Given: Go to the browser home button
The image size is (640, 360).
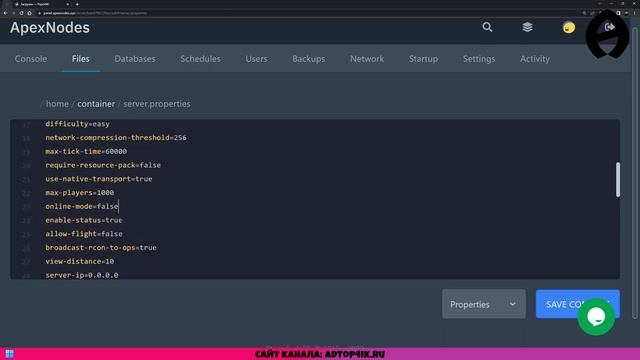Looking at the screenshot, I should (x=29, y=13).
